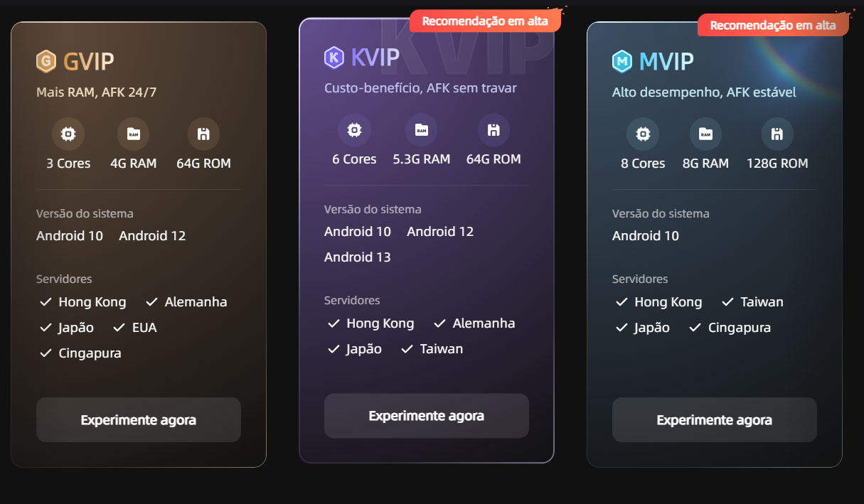Click the KVIP 5.3G RAM icon

point(421,129)
